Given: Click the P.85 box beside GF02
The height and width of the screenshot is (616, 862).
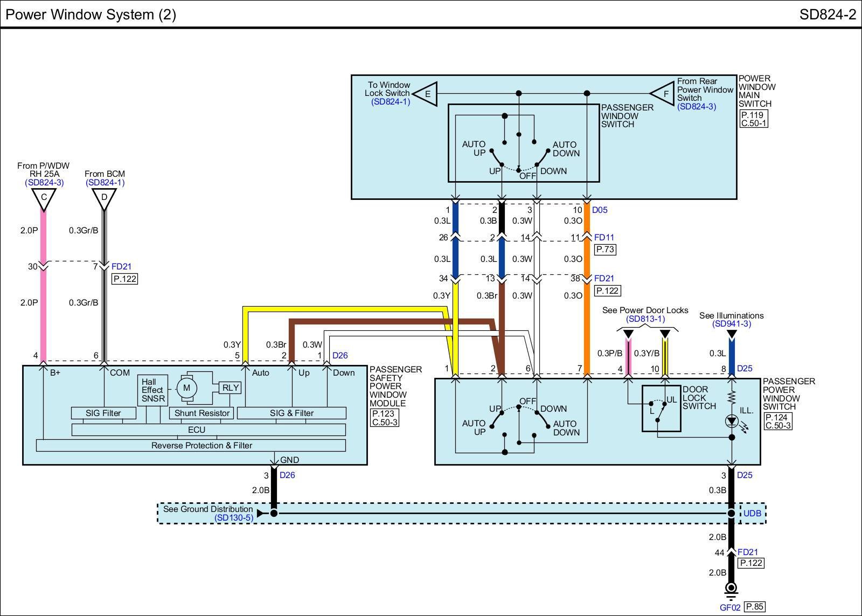Looking at the screenshot, I should [754, 607].
